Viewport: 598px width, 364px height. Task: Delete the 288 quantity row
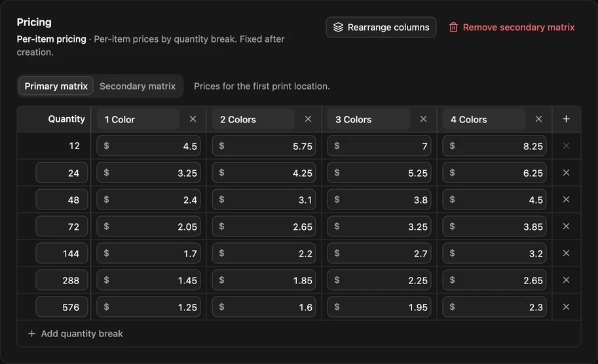click(566, 280)
